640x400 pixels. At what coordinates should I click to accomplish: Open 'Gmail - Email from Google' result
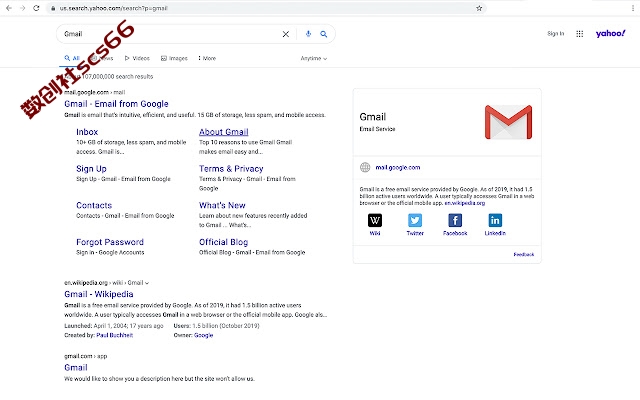click(116, 104)
